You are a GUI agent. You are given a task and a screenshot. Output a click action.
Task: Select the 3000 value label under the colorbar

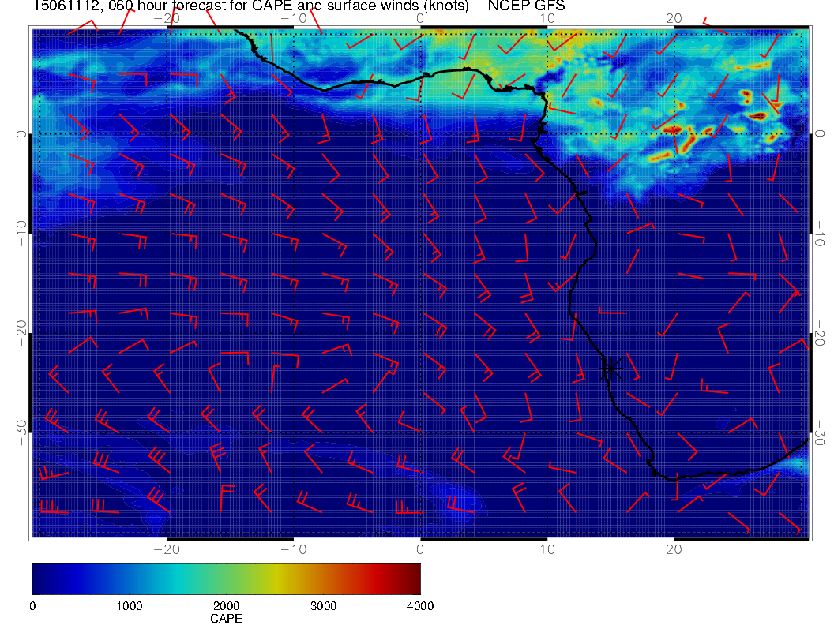pyautogui.click(x=323, y=606)
